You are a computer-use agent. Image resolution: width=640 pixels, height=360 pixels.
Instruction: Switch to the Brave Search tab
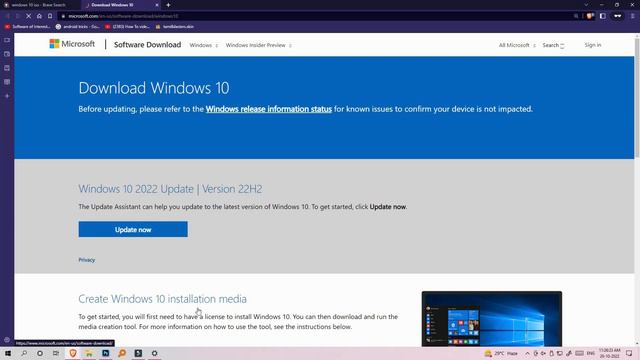[39, 5]
